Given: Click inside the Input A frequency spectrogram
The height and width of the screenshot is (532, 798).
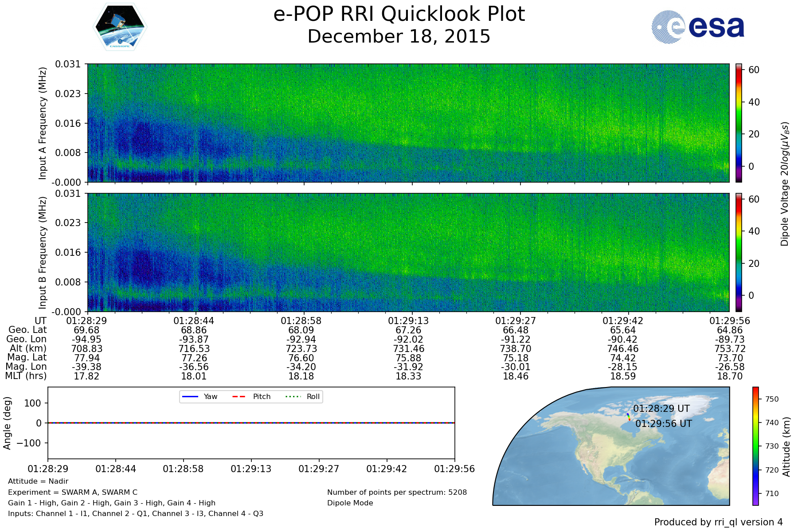Looking at the screenshot, I should [x=408, y=123].
